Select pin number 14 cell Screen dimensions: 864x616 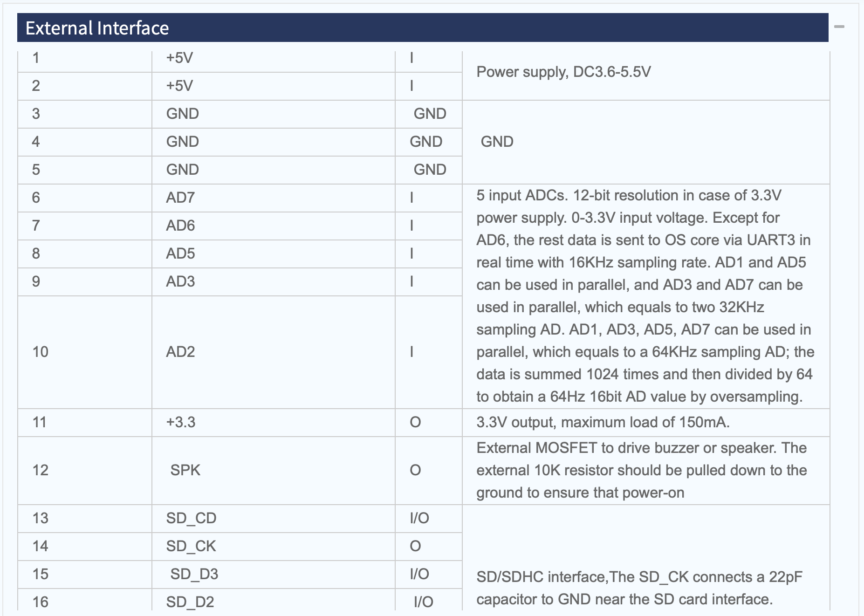pyautogui.click(x=84, y=547)
